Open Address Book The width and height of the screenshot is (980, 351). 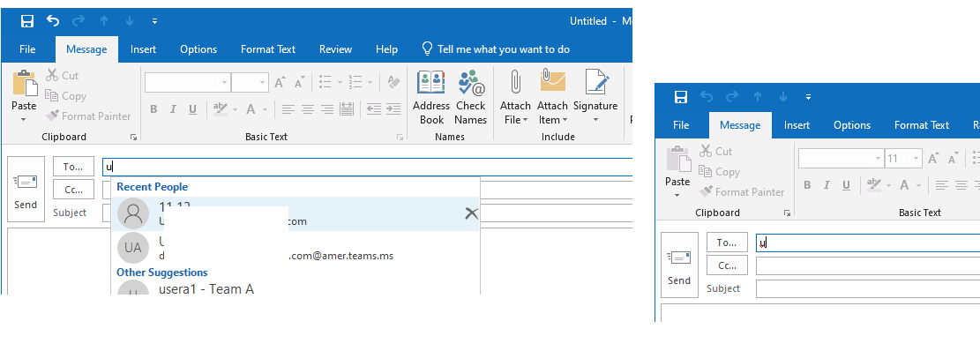(431, 97)
